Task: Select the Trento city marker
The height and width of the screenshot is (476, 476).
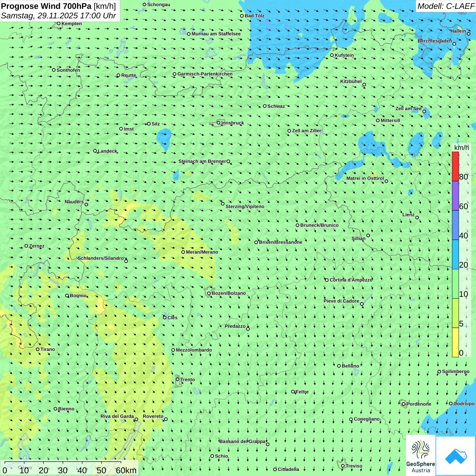Action: [177, 379]
